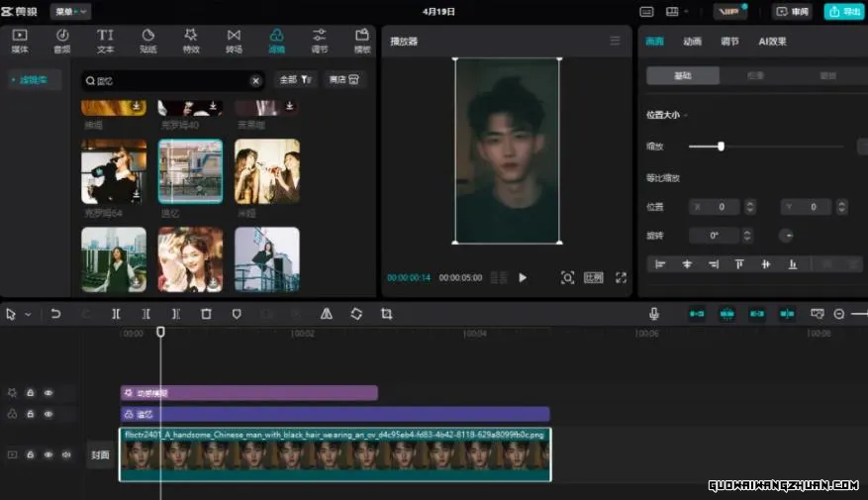This screenshot has height=500, width=868.
Task: Toggle visibility of the effects track
Action: pyautogui.click(x=48, y=393)
